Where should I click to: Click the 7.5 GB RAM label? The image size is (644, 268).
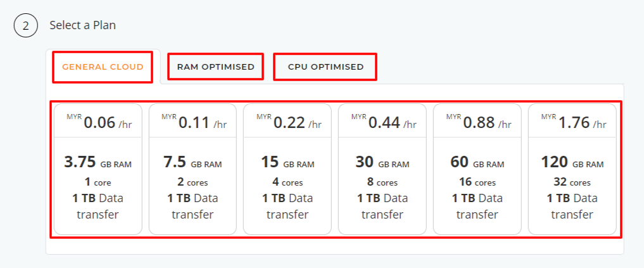193,162
